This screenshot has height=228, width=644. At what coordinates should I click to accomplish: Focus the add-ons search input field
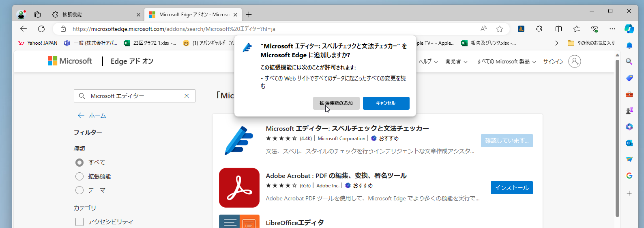point(135,96)
